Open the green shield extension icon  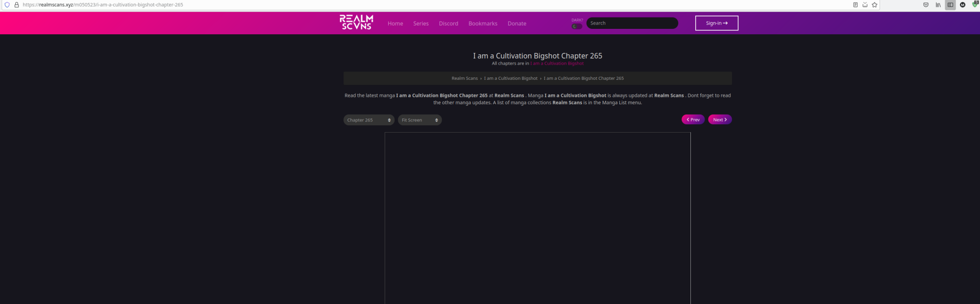click(975, 4)
